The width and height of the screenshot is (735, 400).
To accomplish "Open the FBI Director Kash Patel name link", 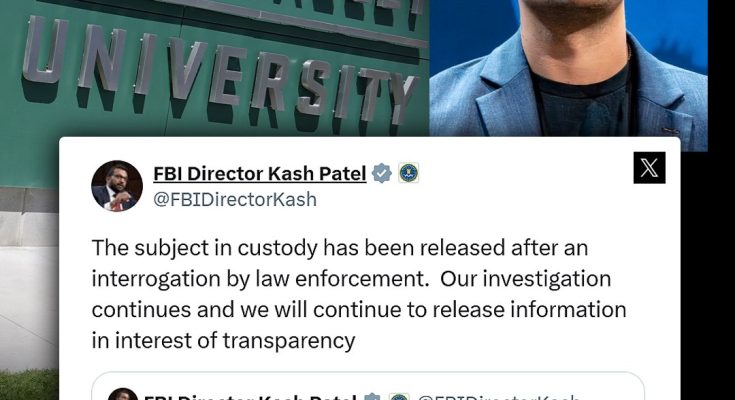I will 259,173.
